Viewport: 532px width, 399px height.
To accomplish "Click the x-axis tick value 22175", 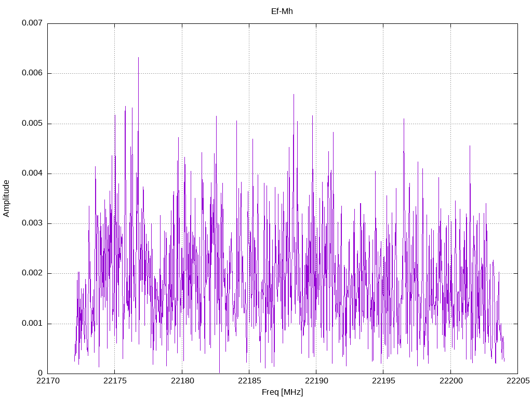I will coord(115,381).
